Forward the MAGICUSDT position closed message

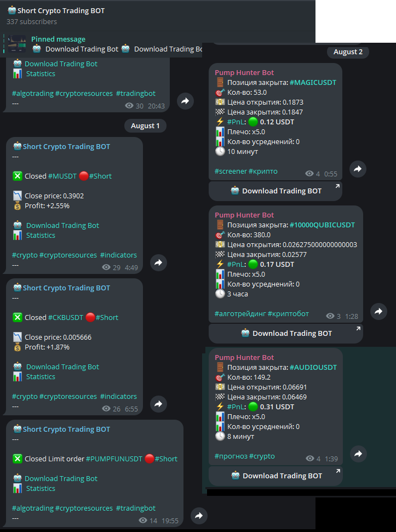coord(358,169)
